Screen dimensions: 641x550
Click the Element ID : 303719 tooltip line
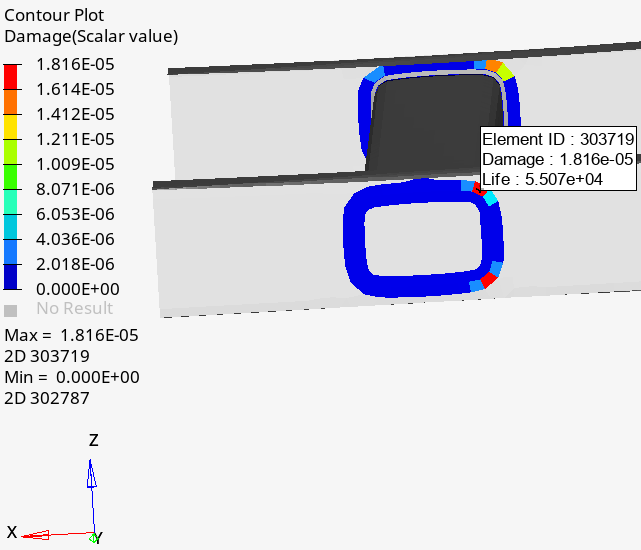[558, 139]
